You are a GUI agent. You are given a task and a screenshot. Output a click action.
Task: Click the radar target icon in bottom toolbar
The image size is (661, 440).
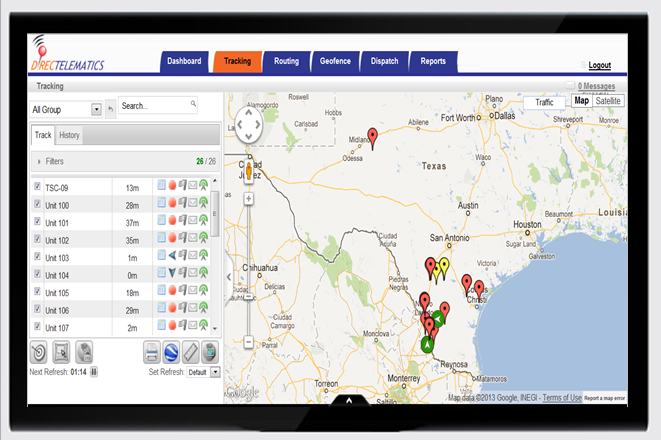click(40, 351)
